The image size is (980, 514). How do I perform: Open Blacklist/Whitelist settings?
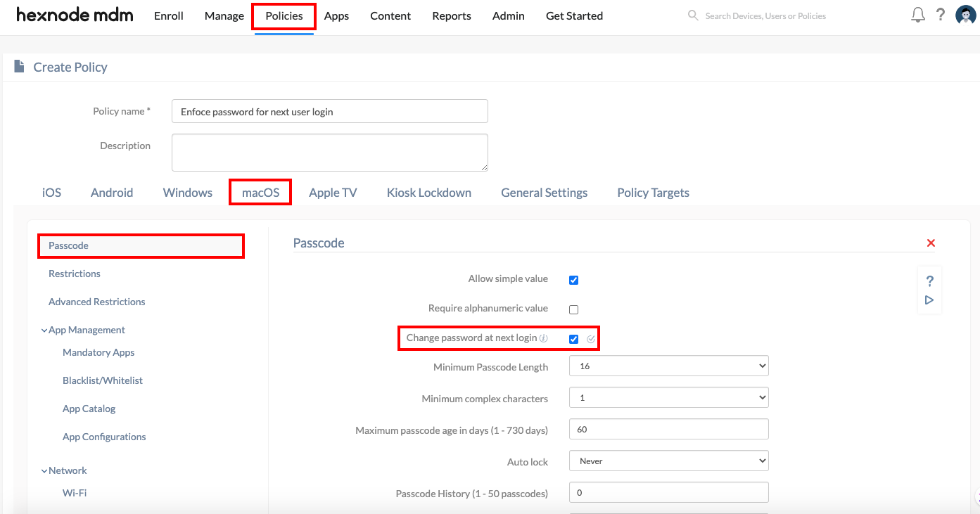click(x=103, y=380)
